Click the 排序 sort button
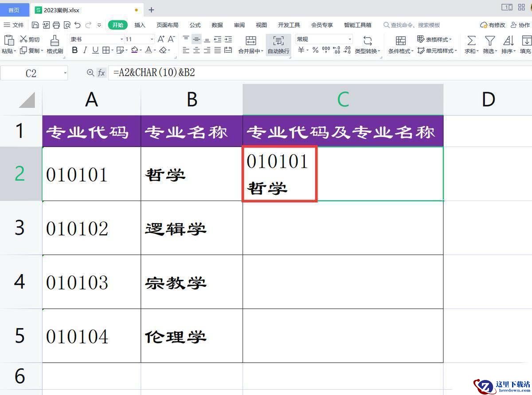This screenshot has width=532, height=395. 508,45
